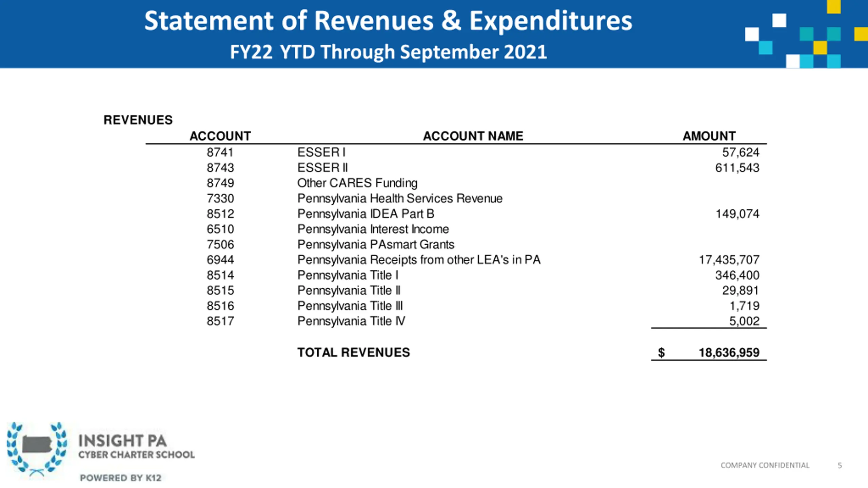Click 'POWERED BY K12' tagline
This screenshot has width=868, height=488.
pyautogui.click(x=121, y=478)
